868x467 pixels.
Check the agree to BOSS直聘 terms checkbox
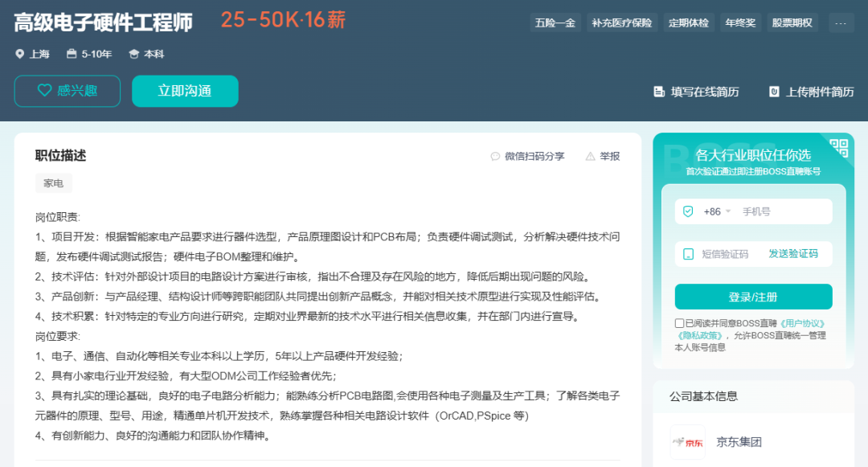point(679,323)
